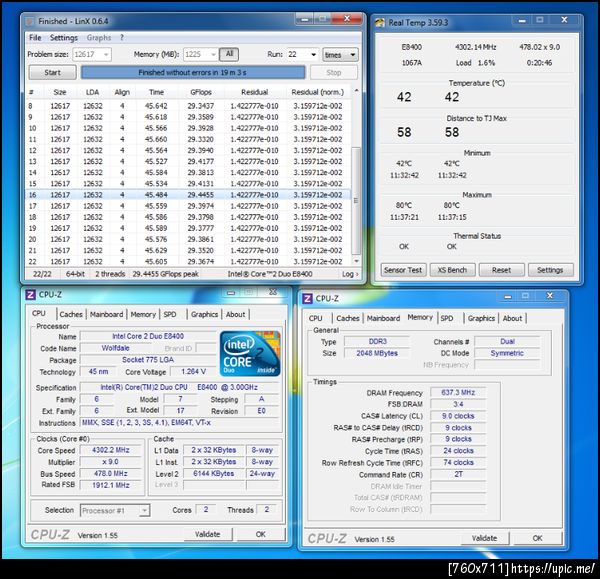Viewport: 600px width, 579px height.
Task: Click the left CPU-Z window's Z icon
Action: (30, 294)
